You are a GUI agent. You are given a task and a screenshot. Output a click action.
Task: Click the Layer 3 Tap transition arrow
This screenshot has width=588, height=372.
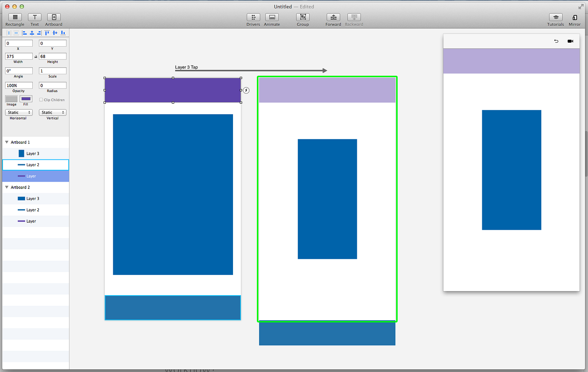pos(251,70)
